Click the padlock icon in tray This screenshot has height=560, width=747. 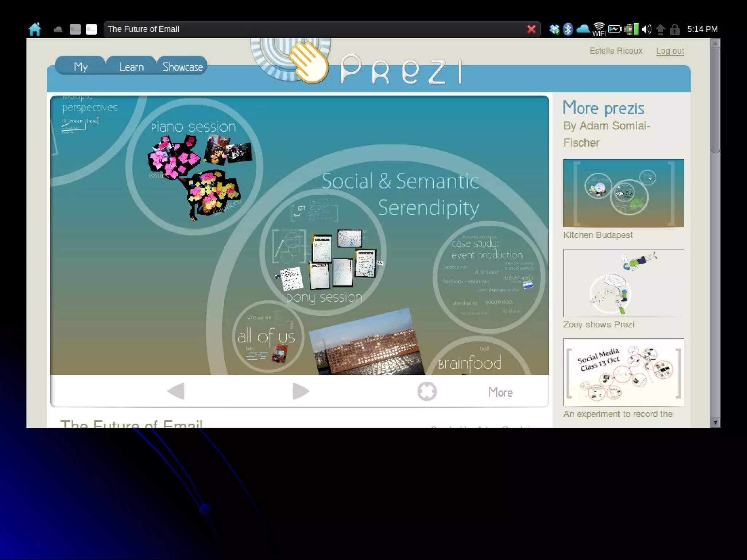tap(674, 30)
